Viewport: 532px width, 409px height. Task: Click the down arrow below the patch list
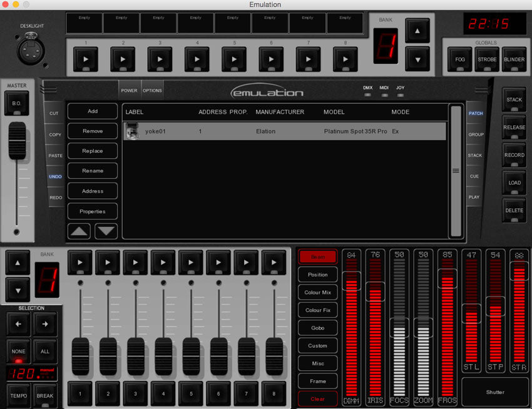tap(106, 231)
